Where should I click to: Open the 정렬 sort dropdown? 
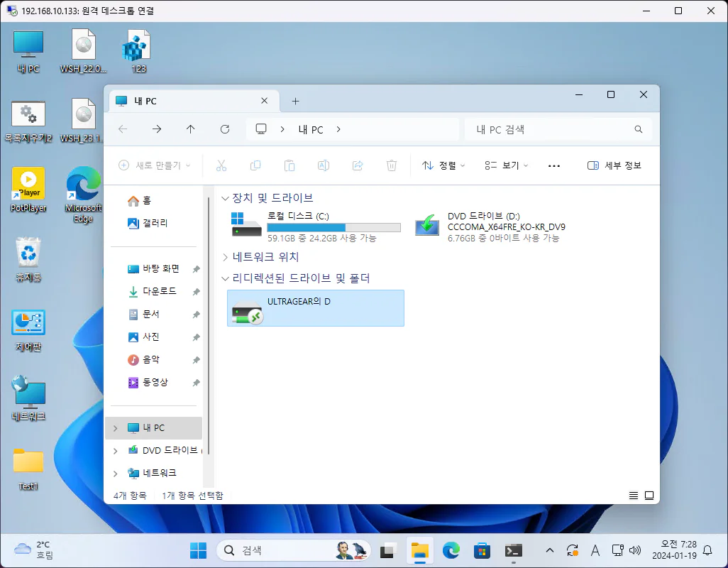(x=443, y=165)
